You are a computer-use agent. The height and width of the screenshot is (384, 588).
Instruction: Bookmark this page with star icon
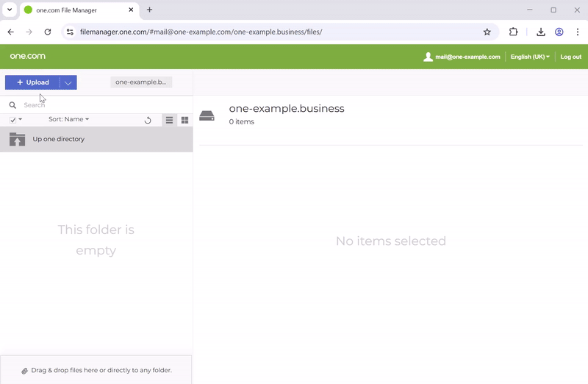coord(487,32)
